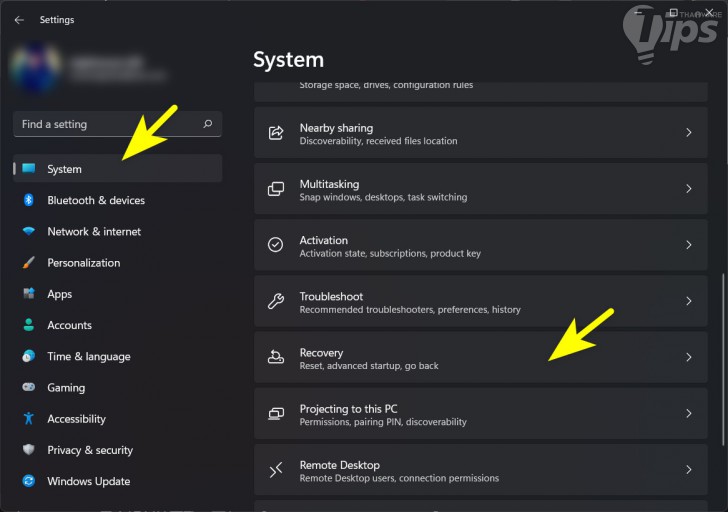Click the Projecting to this PC icon
Screen dimensions: 728x512
(x=276, y=413)
